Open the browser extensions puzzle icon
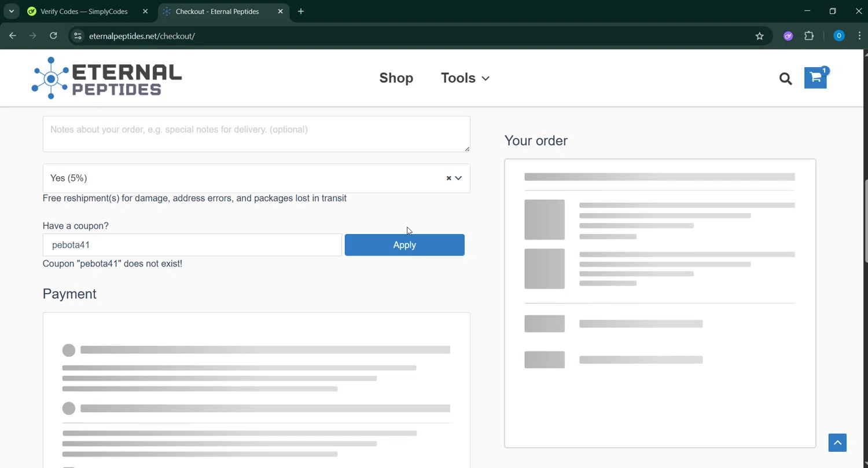Viewport: 868px width, 468px height. point(809,36)
